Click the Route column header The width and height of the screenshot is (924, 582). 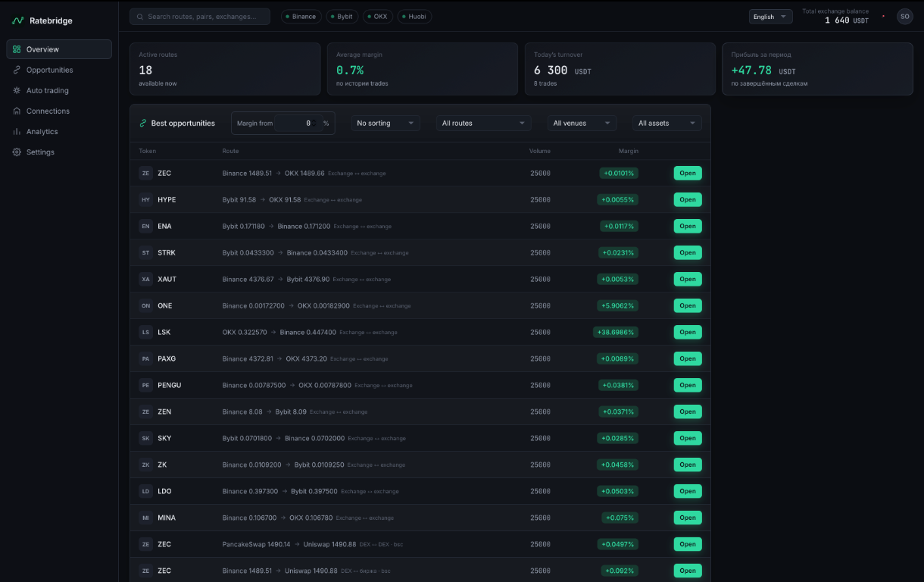pos(230,151)
